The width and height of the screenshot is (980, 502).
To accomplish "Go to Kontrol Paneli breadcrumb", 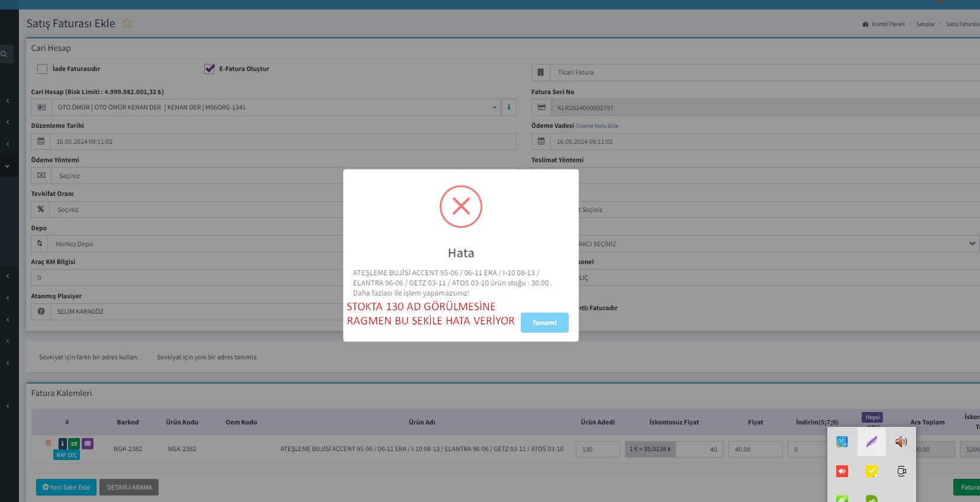I will (888, 24).
